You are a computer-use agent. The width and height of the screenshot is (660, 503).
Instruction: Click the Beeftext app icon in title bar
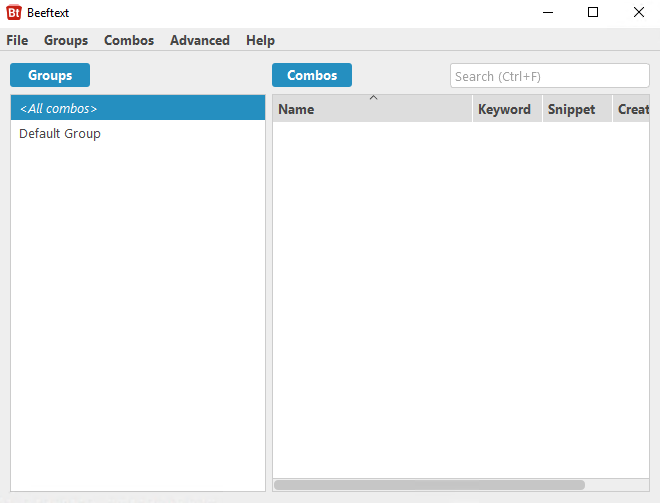[14, 13]
